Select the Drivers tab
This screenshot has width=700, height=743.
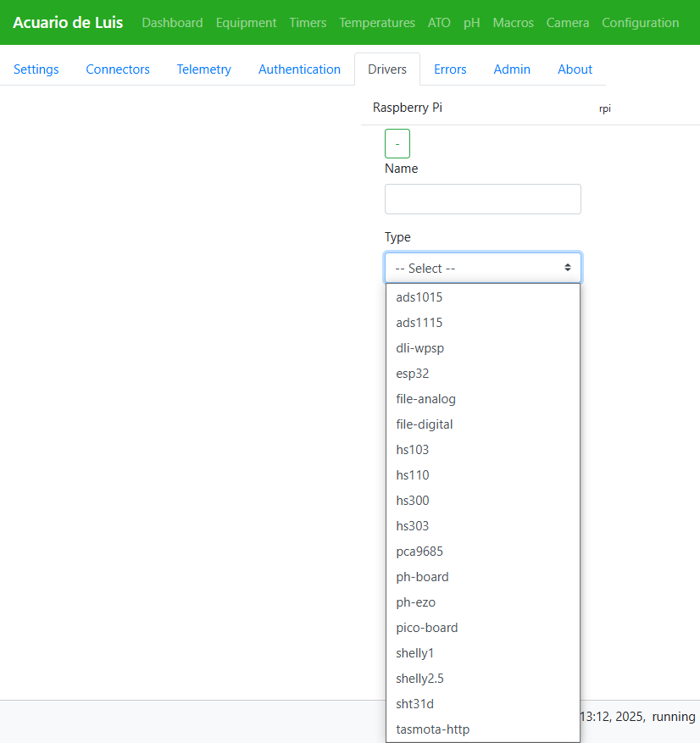[387, 69]
